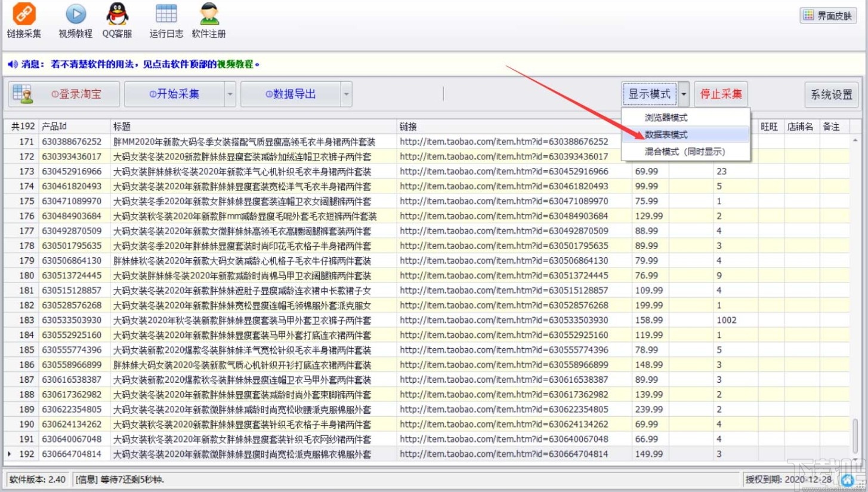Open the 链接采集 link collection tool
The image size is (868, 492).
(x=23, y=20)
